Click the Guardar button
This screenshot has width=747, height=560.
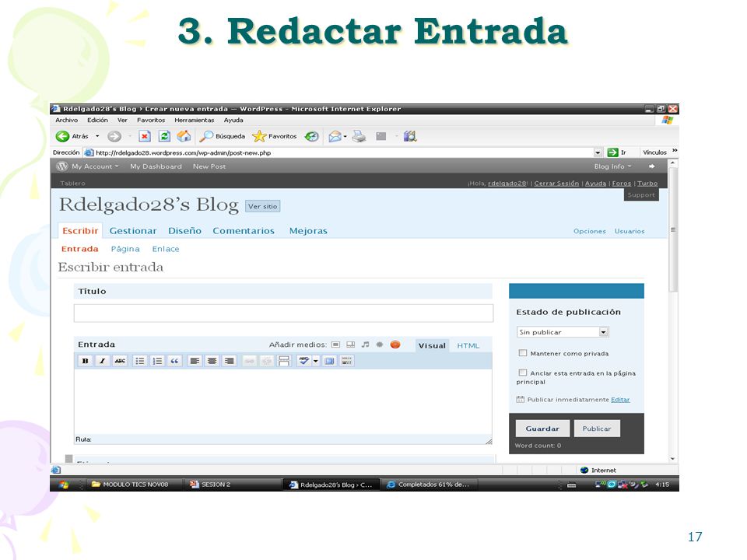(542, 429)
